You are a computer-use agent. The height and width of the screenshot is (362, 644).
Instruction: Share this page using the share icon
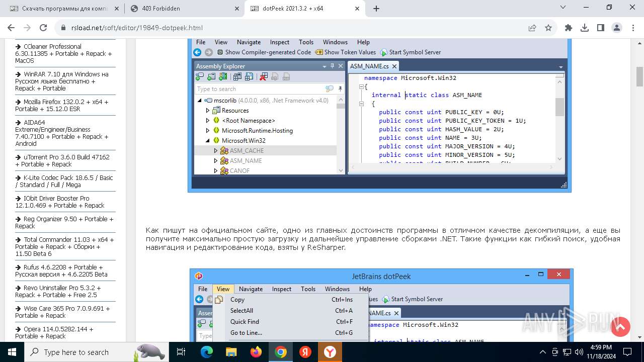pyautogui.click(x=532, y=28)
